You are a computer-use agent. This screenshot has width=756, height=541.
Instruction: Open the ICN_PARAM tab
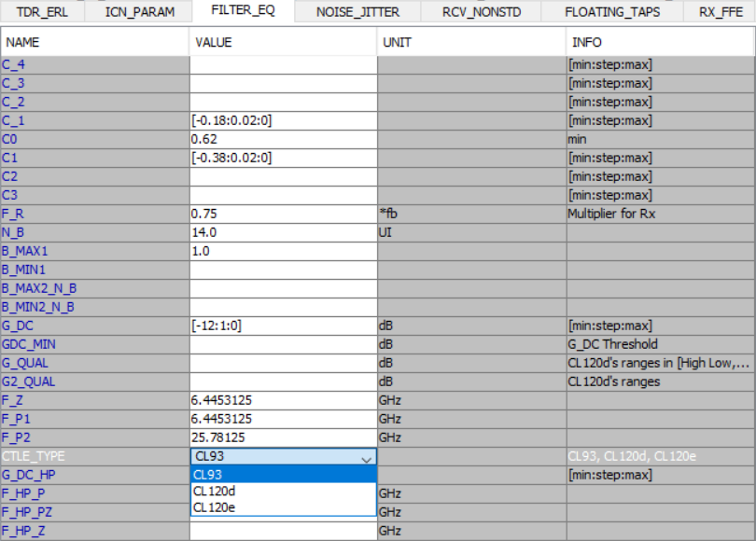[x=139, y=11]
